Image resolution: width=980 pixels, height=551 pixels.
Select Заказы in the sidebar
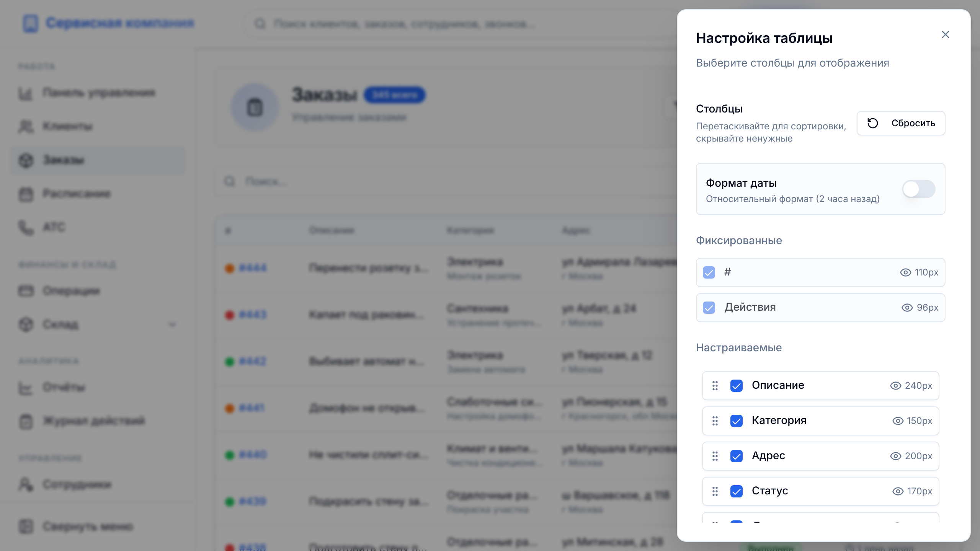click(98, 160)
